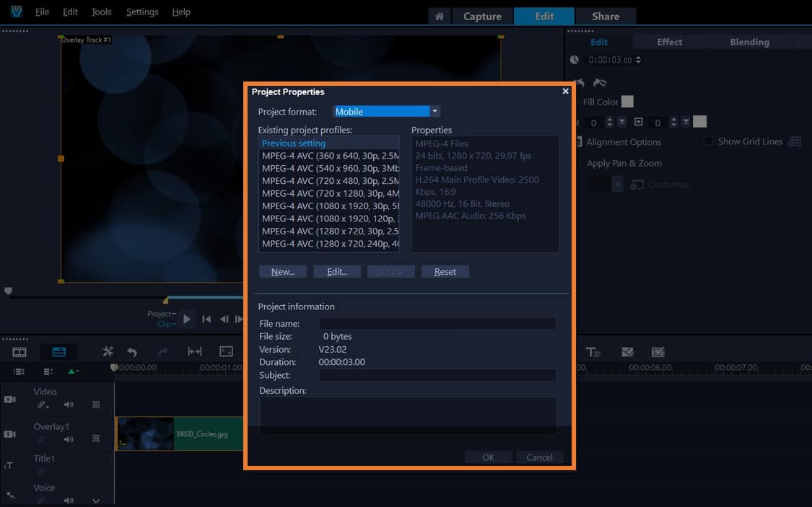Reset the project profile settings

(445, 271)
